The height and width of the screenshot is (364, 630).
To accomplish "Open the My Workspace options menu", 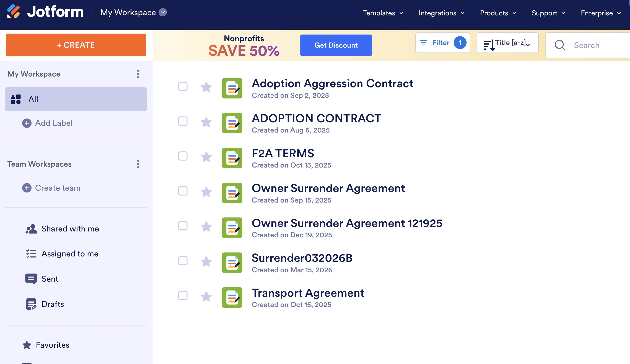I will click(x=138, y=74).
